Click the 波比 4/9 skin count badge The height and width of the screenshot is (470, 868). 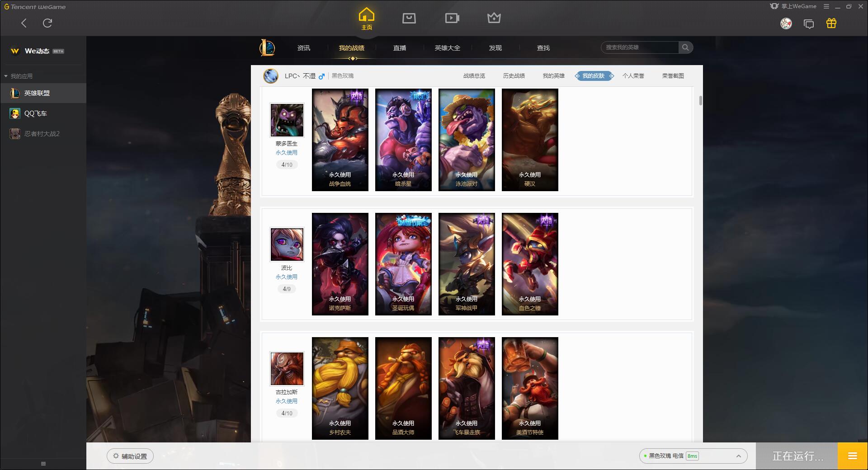[287, 289]
